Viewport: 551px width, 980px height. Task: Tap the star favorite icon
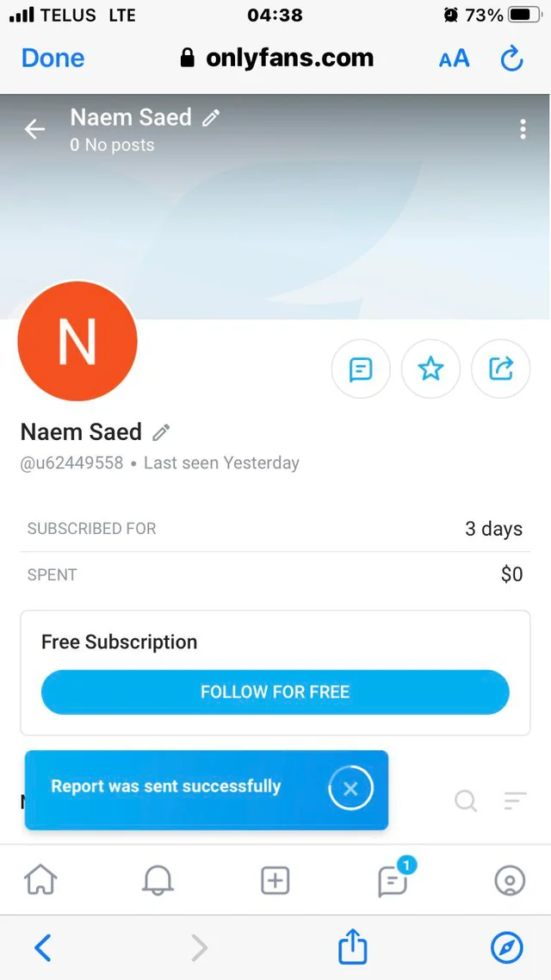(x=430, y=369)
